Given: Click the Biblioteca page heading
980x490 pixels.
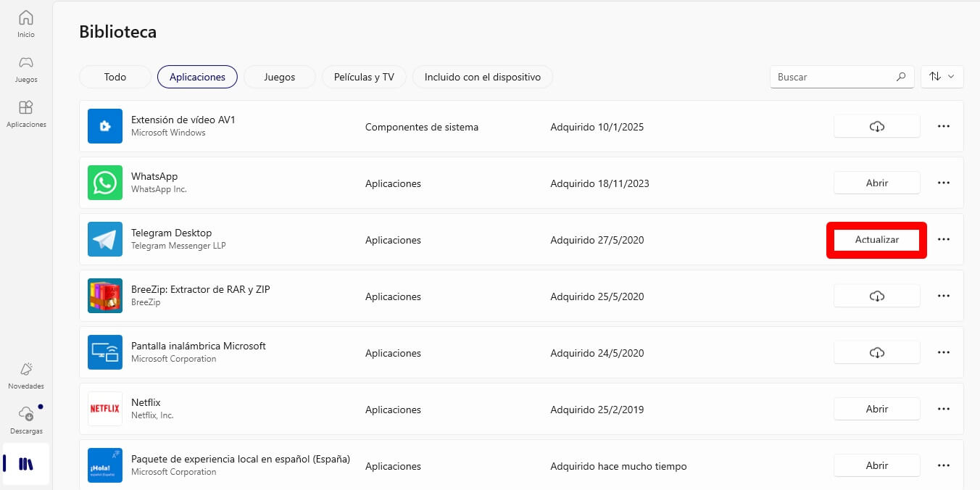Looking at the screenshot, I should (x=117, y=32).
